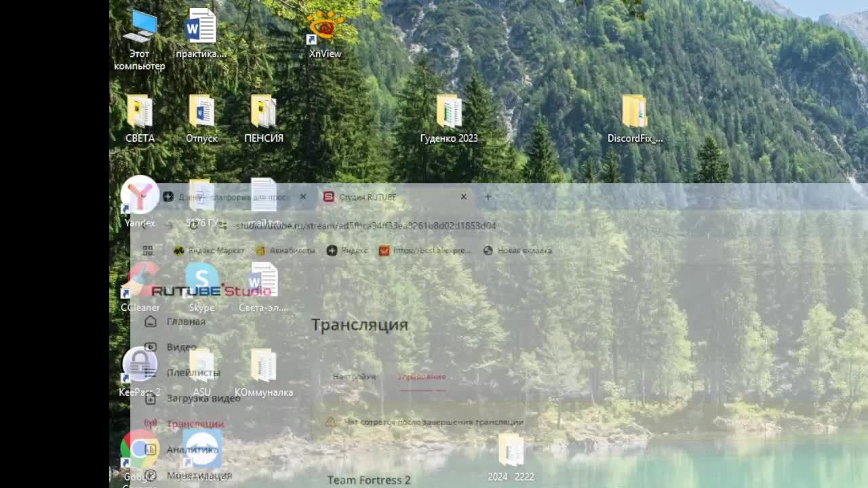The height and width of the screenshot is (488, 868).
Task: Click the Трансляция page heading
Action: [x=359, y=325]
